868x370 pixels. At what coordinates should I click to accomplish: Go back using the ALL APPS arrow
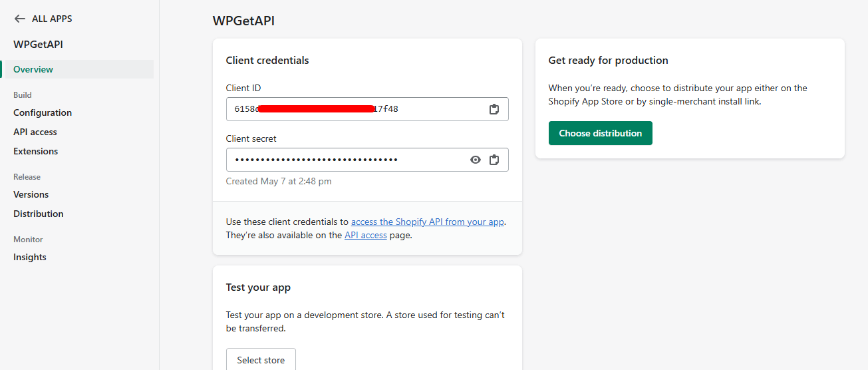tap(19, 19)
